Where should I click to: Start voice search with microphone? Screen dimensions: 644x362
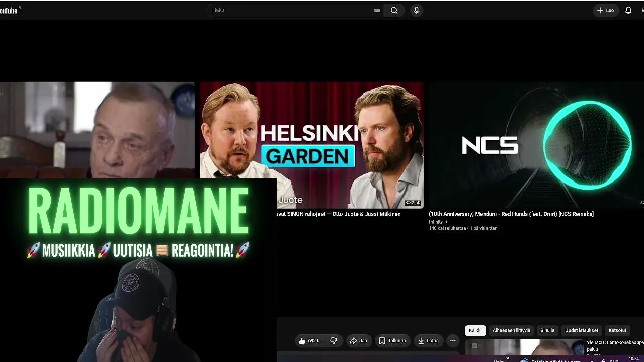(x=416, y=10)
